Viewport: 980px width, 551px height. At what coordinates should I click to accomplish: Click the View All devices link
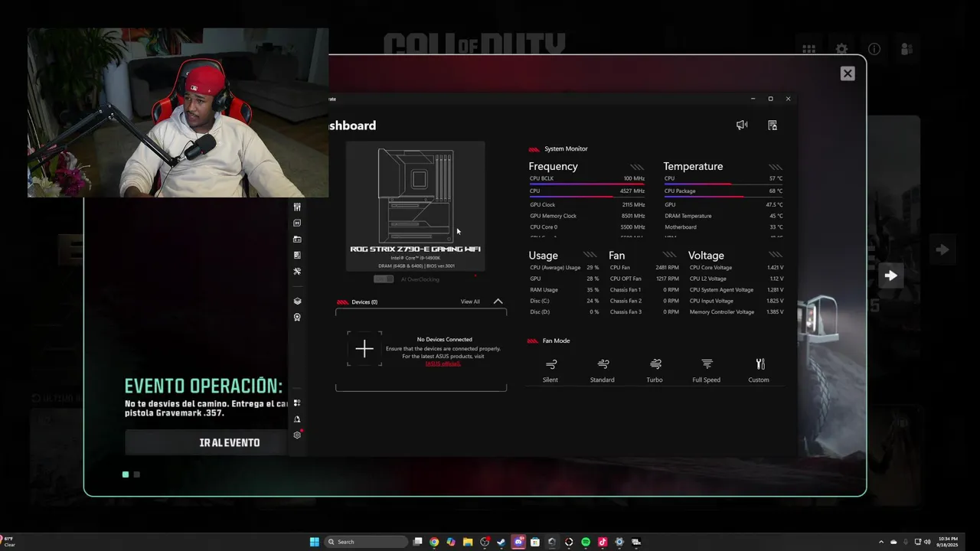(x=470, y=302)
